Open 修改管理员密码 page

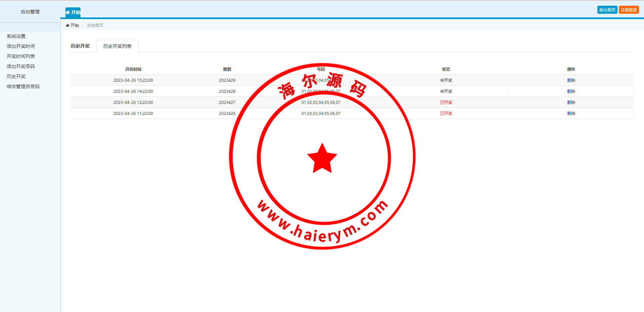(23, 86)
